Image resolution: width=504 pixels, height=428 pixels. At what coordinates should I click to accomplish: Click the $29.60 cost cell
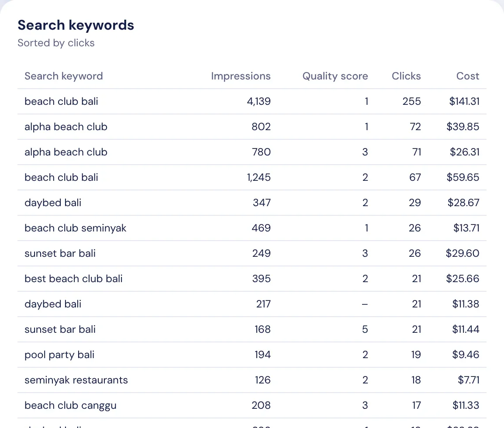coord(463,253)
